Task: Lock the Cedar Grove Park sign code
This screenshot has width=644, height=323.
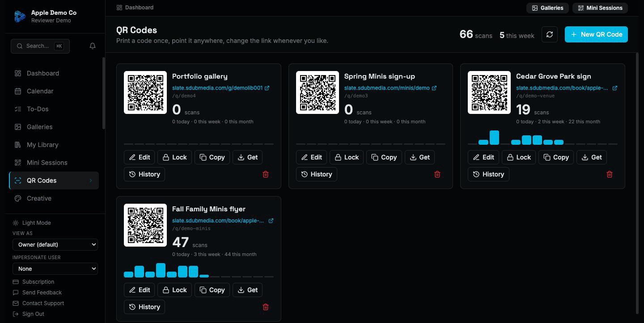Action: (x=519, y=157)
